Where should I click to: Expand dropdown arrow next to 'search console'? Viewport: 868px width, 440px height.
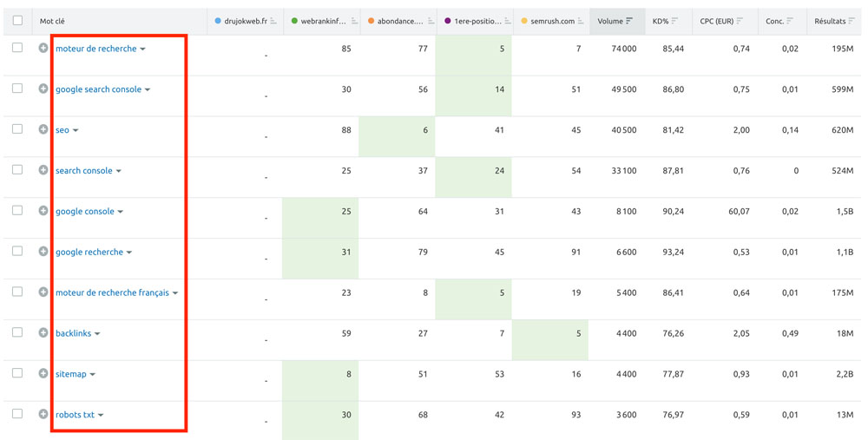point(118,171)
